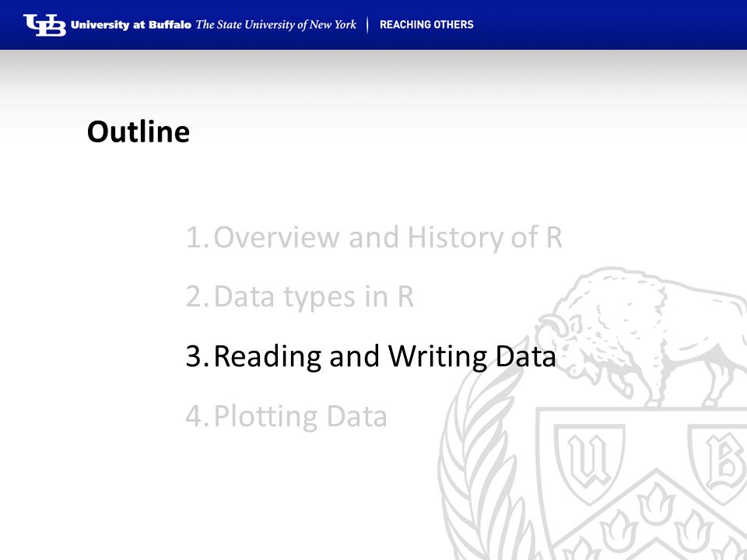Select the 'Data types in R' item
The height and width of the screenshot is (560, 747).
[314, 296]
